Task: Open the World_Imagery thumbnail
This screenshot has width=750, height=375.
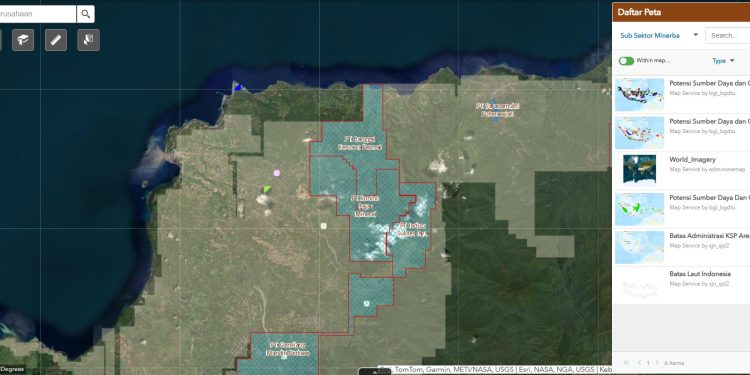Action: coord(640,169)
